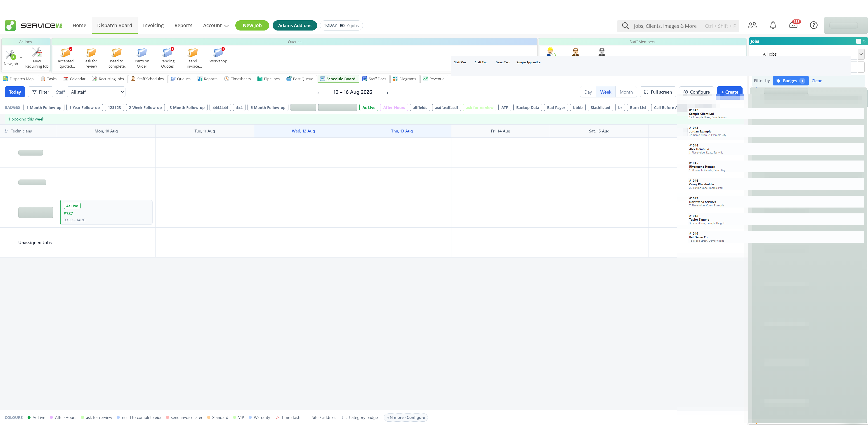Click the green Ac Live colour dot in legend
Screen dimensions: 868x425
(29, 418)
